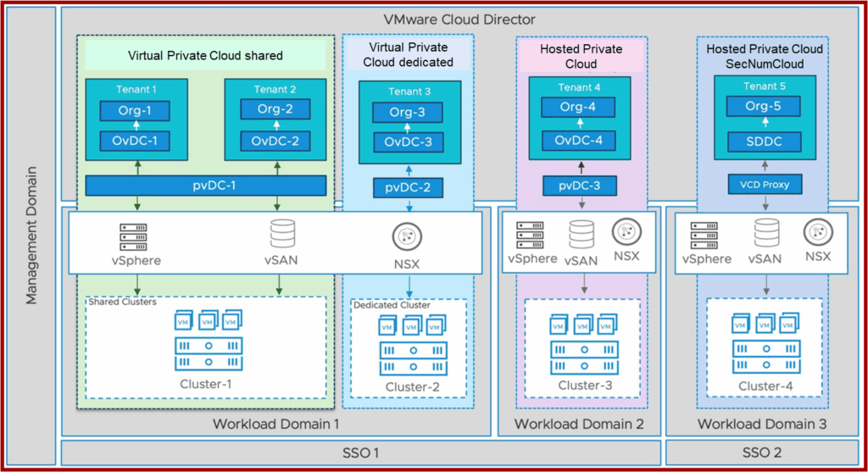
Task: Select the Cluster-3 server rack icon
Action: point(581,357)
